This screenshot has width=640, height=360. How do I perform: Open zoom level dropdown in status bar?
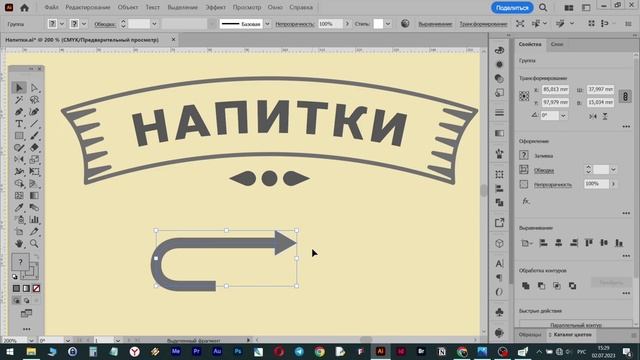31,340
